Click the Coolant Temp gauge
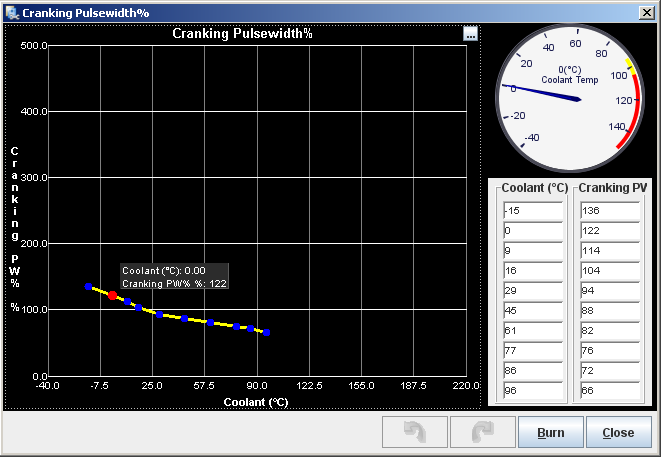Screen dimensions: 661x457 click(570, 98)
